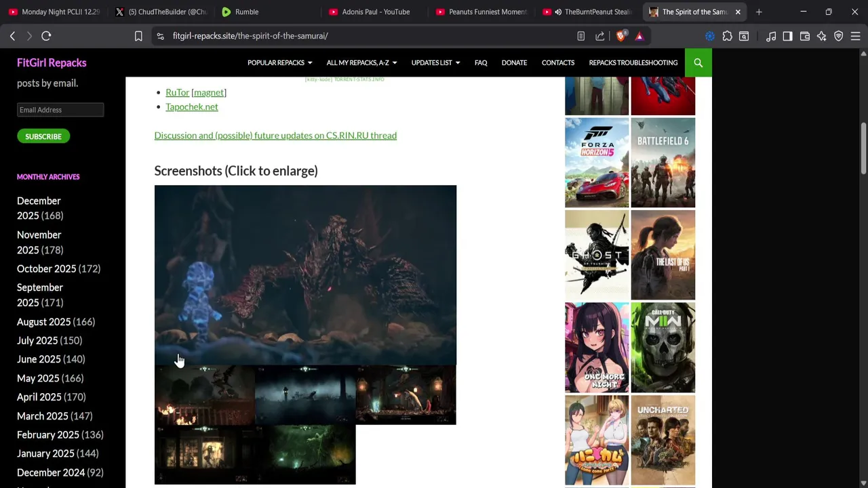
Task: Open the magnet link
Action: tap(209, 92)
